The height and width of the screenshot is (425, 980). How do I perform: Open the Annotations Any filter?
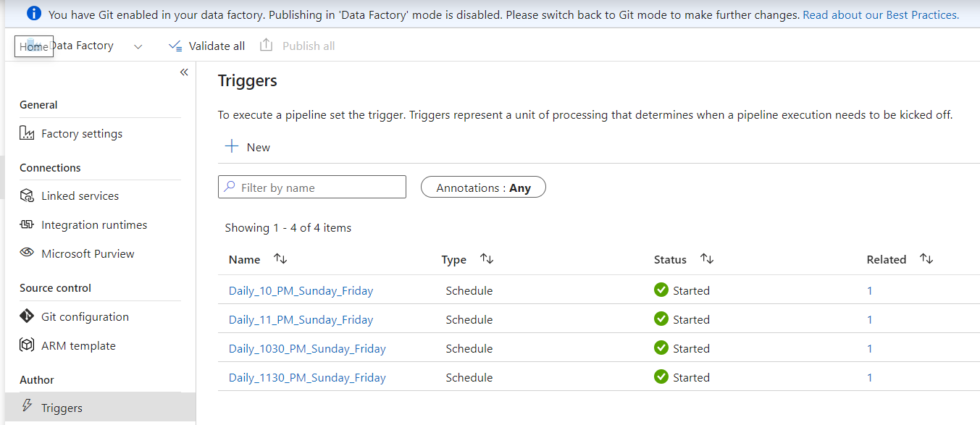tap(483, 188)
